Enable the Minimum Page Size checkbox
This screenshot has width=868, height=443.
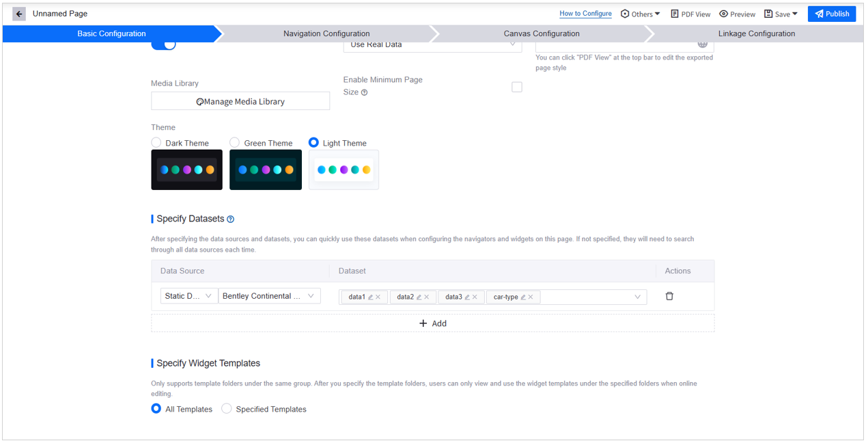tap(517, 87)
